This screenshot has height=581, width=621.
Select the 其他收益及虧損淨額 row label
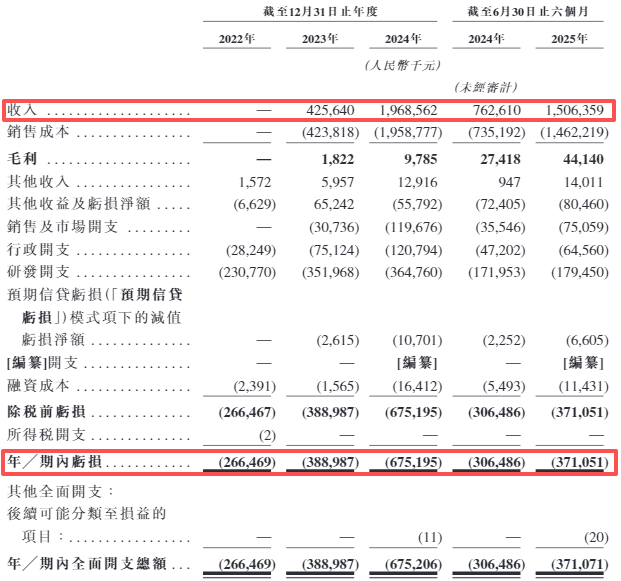(79, 204)
